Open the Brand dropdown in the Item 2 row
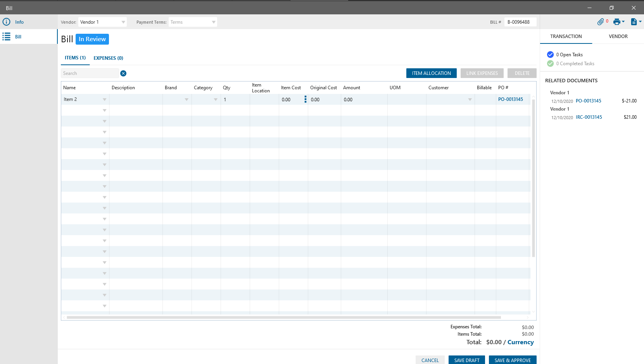 pyautogui.click(x=186, y=100)
